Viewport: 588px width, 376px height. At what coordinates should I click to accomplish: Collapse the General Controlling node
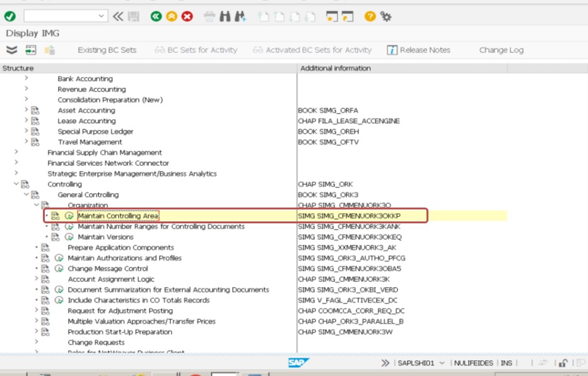click(26, 194)
